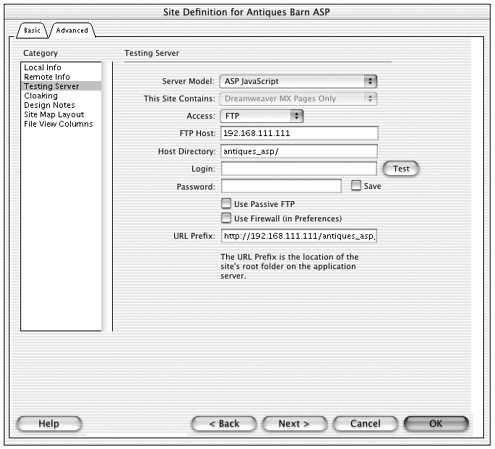Open the Server Model dropdown
This screenshot has height=449, width=495.
(x=298, y=81)
